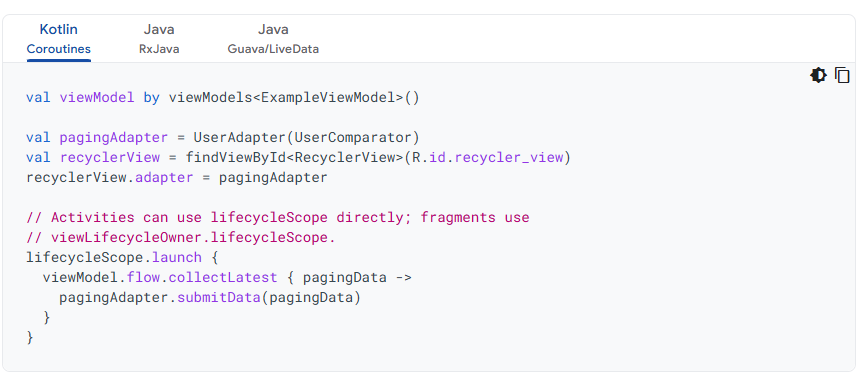This screenshot has width=867, height=386.
Task: Click viewModel.flow.collectLatest in the code
Action: (160, 278)
